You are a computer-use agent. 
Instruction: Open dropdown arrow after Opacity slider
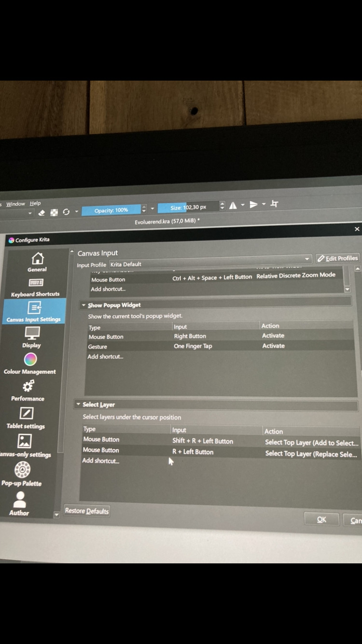(153, 209)
